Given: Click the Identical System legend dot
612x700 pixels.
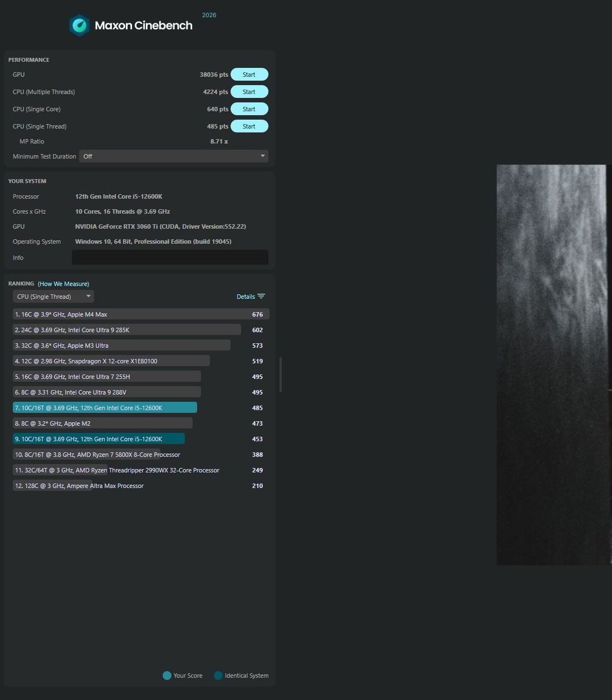Looking at the screenshot, I should click(x=218, y=676).
